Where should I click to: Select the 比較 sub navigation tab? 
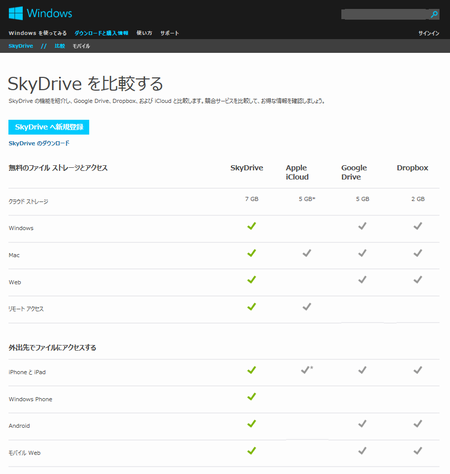pos(60,46)
